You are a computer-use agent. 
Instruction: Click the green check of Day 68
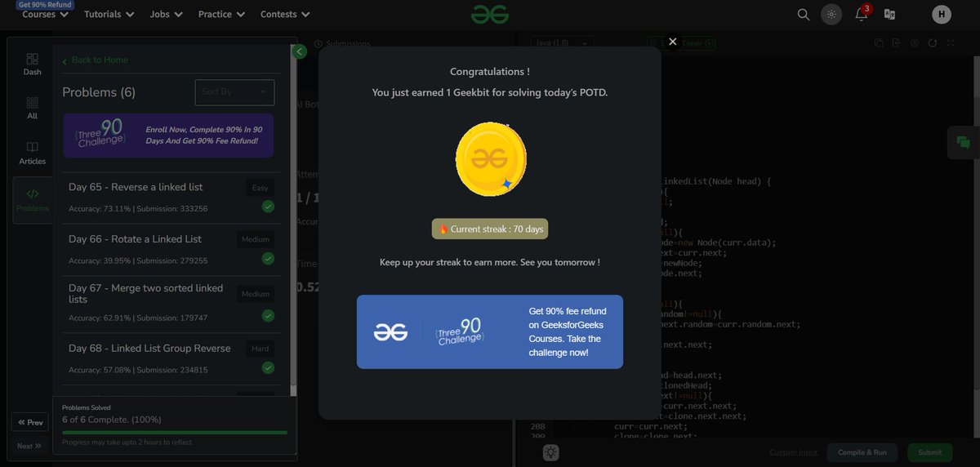pos(268,368)
